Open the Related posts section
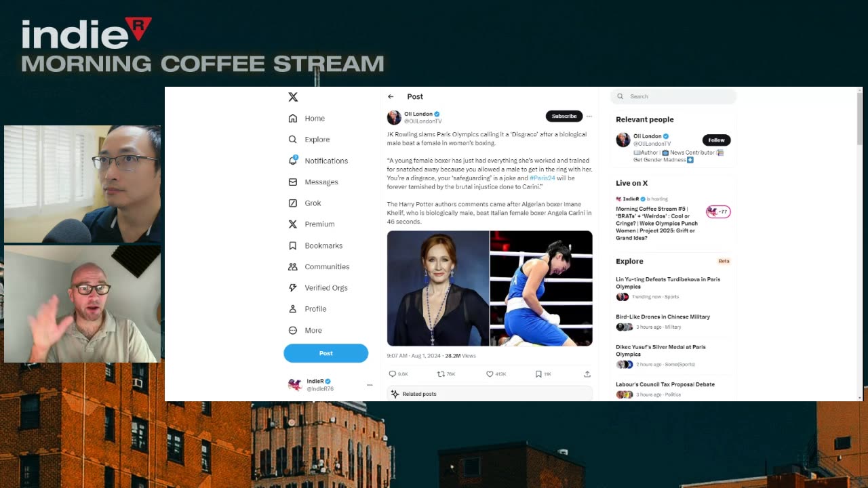This screenshot has width=868, height=488. pyautogui.click(x=490, y=394)
